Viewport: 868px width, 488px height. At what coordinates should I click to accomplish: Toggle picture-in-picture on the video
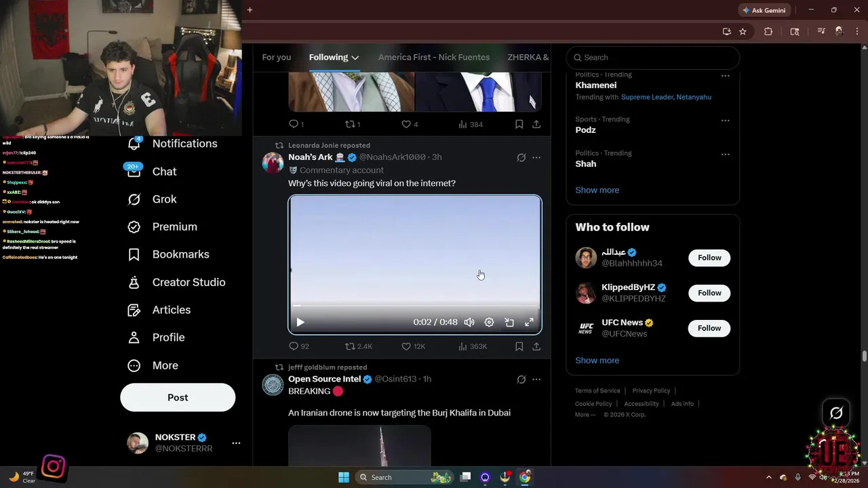509,323
